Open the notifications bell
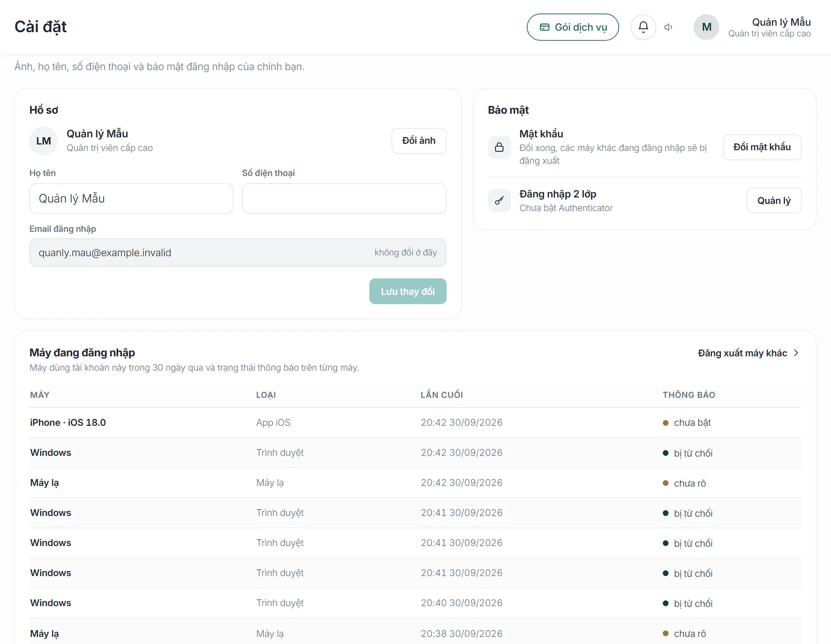The image size is (831, 644). pyautogui.click(x=643, y=27)
